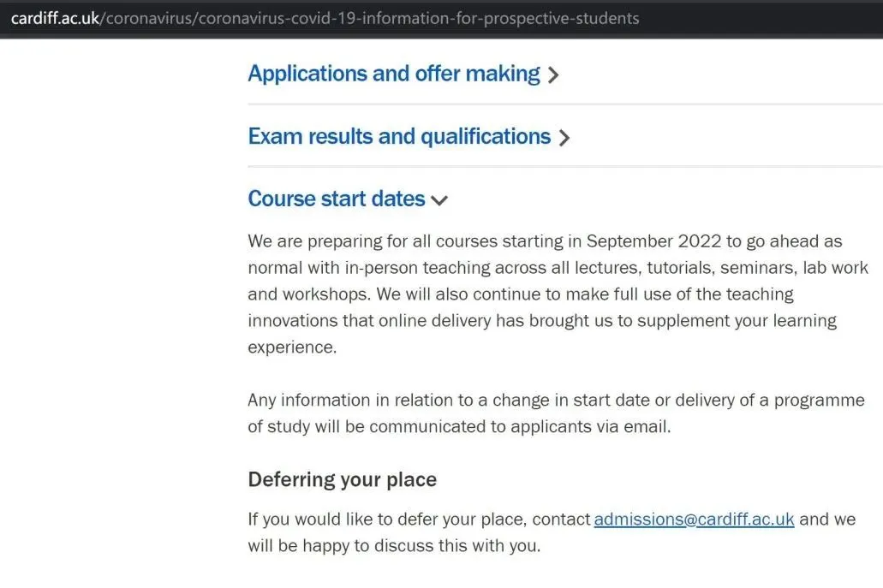This screenshot has width=883, height=588.
Task: Click the chevron beside Applications and offer making
Action: tap(553, 75)
